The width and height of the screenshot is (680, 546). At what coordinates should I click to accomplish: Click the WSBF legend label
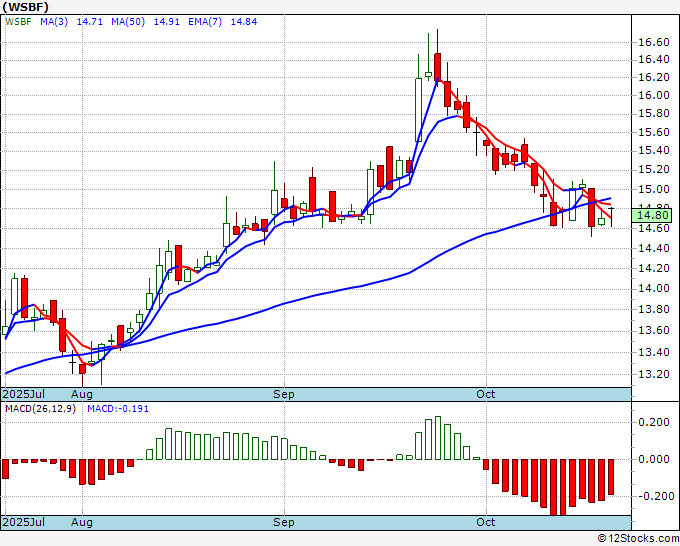(18, 21)
